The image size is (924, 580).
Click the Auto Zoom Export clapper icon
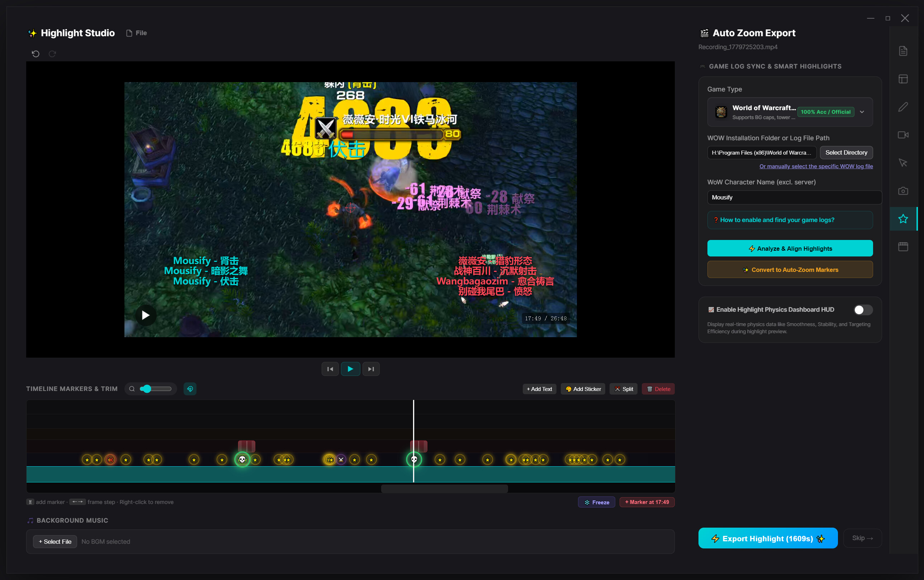tap(704, 33)
